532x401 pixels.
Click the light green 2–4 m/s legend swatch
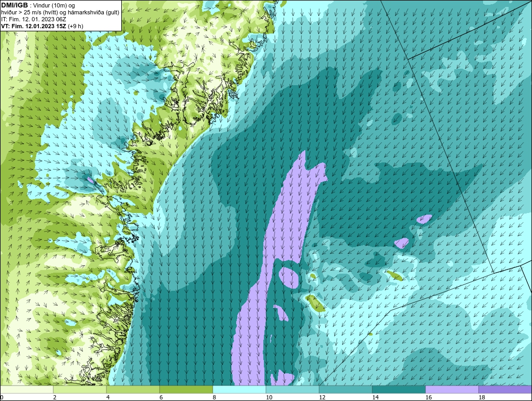coord(80,389)
